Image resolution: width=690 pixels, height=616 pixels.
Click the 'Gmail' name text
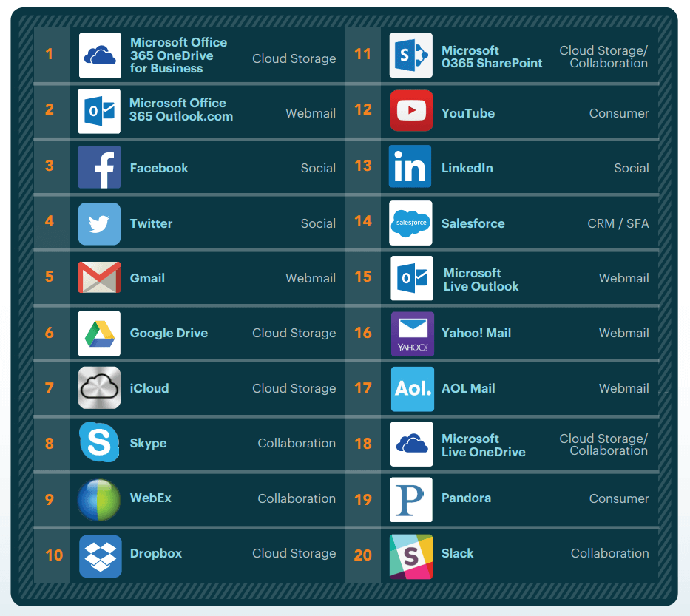pos(147,279)
